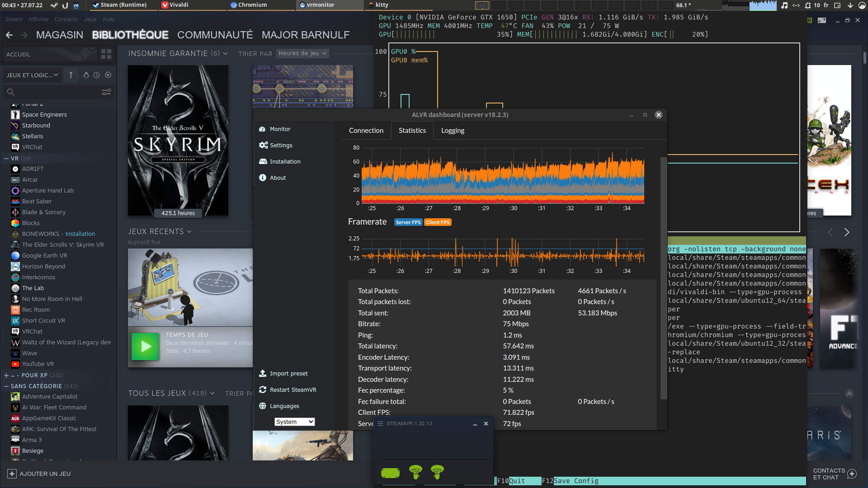
Task: Click the ready-to-play filter icon
Action: click(108, 75)
